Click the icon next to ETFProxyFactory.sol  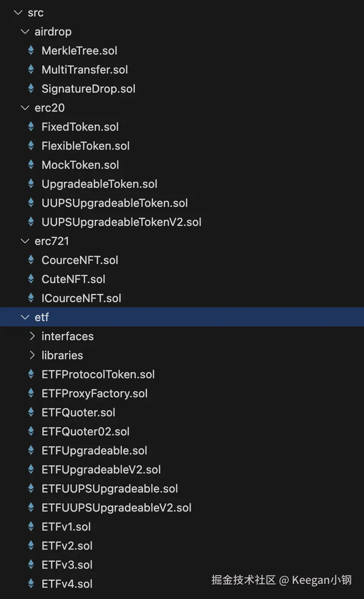point(31,393)
